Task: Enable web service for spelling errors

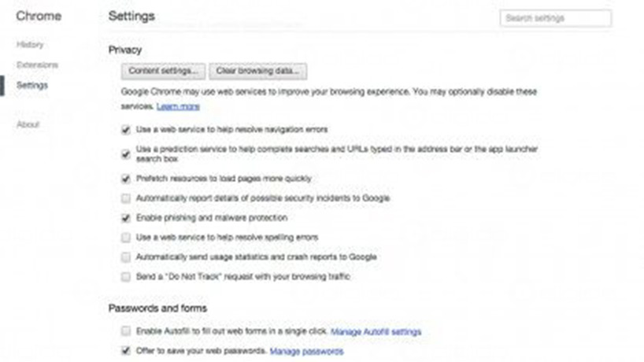Action: point(126,238)
